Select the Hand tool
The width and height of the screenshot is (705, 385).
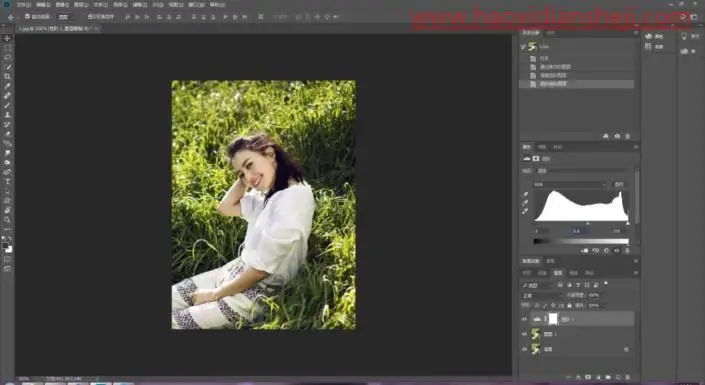[7, 210]
